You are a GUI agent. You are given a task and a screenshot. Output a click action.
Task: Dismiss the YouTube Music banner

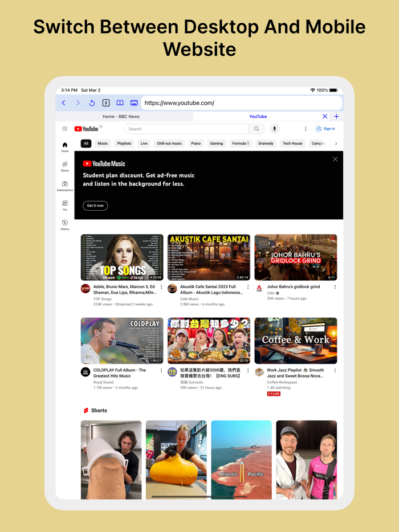click(x=335, y=159)
